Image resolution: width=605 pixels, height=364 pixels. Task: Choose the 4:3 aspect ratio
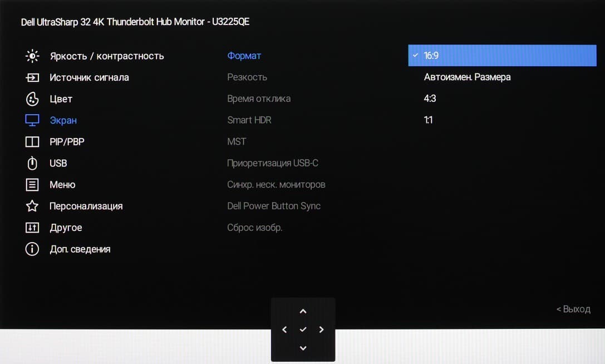coord(430,99)
